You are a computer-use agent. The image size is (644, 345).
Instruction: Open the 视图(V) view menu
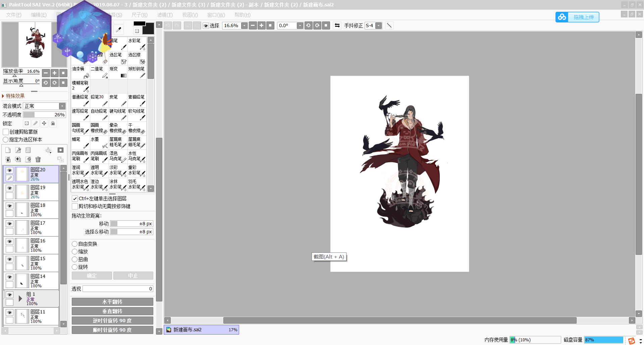point(190,15)
